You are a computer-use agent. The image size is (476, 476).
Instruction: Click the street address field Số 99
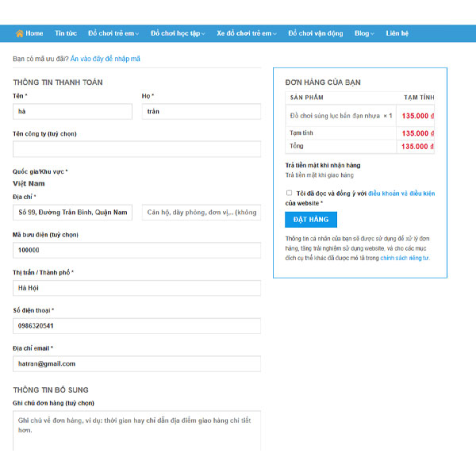72,212
